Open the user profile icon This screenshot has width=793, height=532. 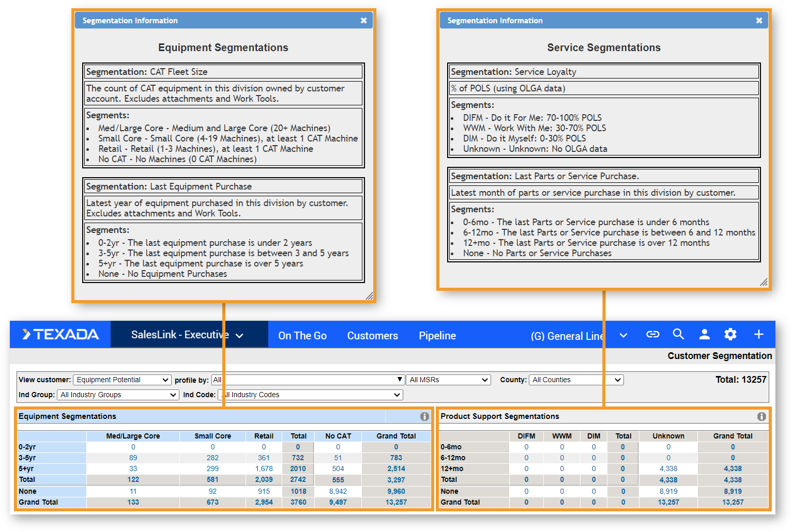(x=704, y=334)
